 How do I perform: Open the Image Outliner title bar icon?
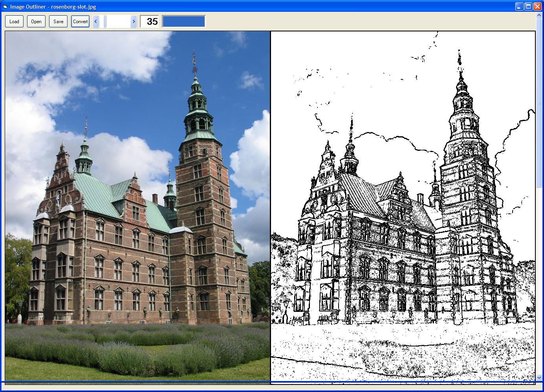(x=5, y=7)
